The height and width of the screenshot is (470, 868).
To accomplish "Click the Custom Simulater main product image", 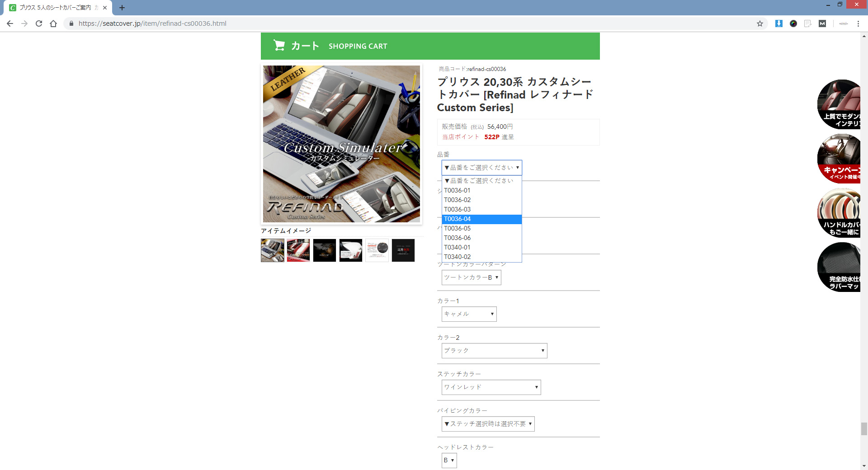I will pos(342,144).
